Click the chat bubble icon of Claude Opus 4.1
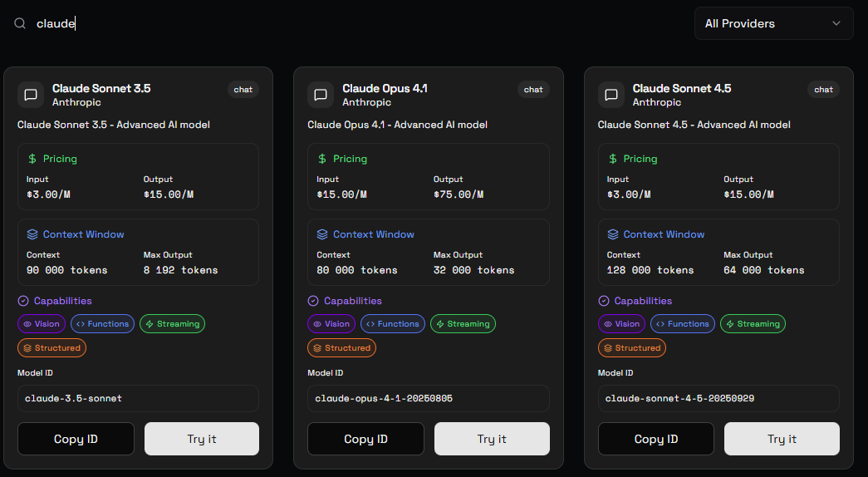Screen dimensions: 868x477 (x=321, y=95)
